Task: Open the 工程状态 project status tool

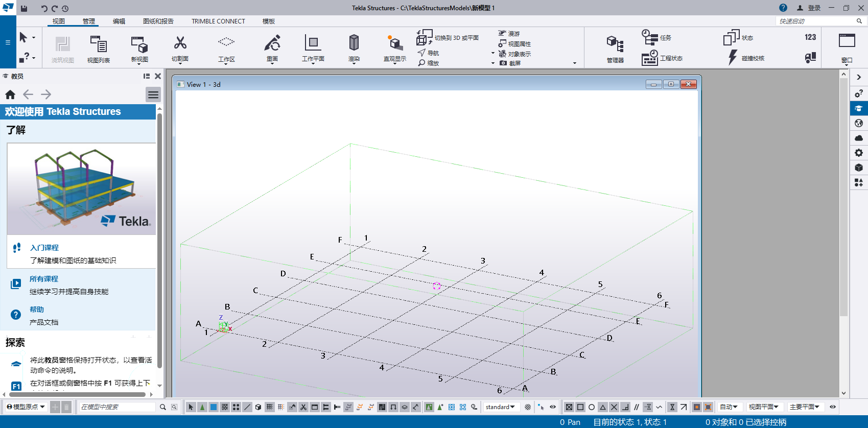Action: coord(662,58)
